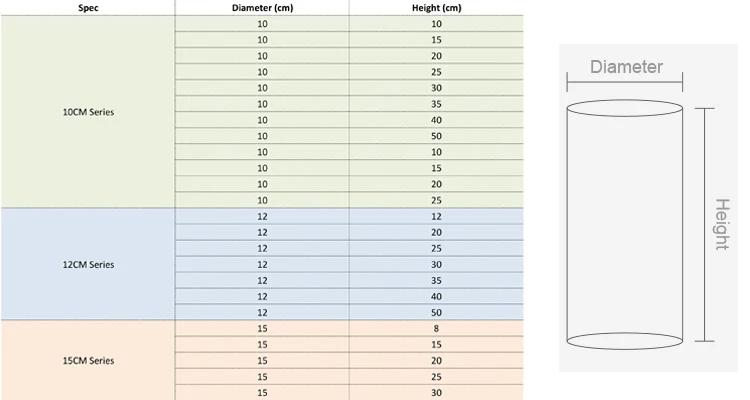Click the Diameter label above cylinder
Screen dimensions: 750x400
point(626,67)
